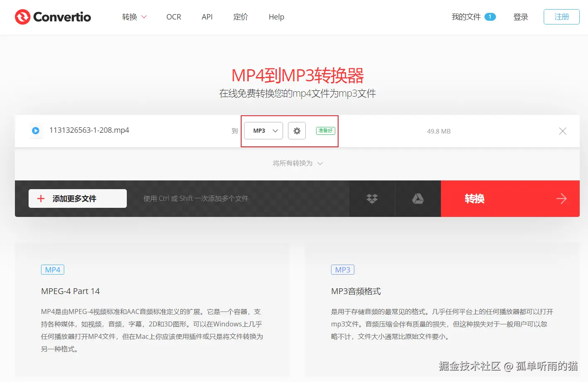
Task: Open 我的文件 my files
Action: pos(466,17)
